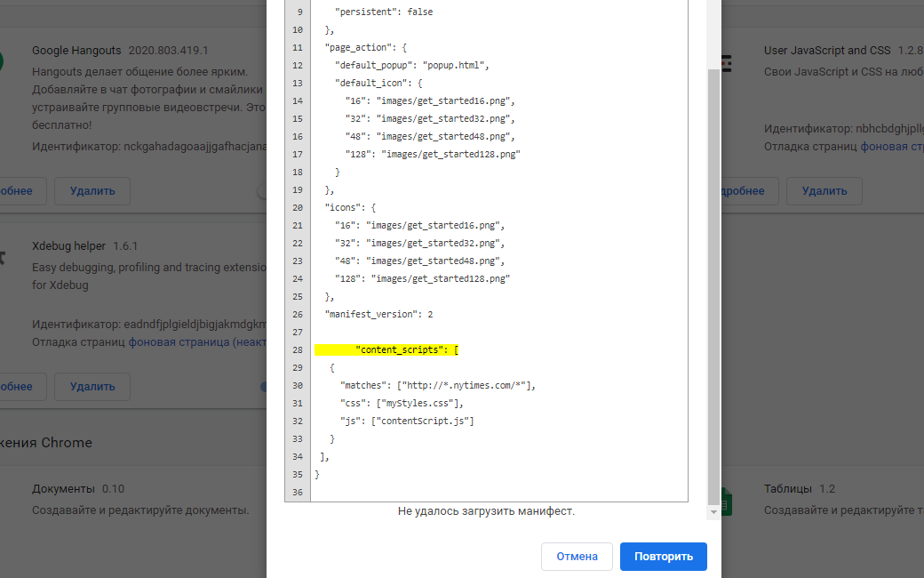Image resolution: width=924 pixels, height=578 pixels.
Task: Open Xdebug helper's фоновая страница link
Action: coord(178,341)
